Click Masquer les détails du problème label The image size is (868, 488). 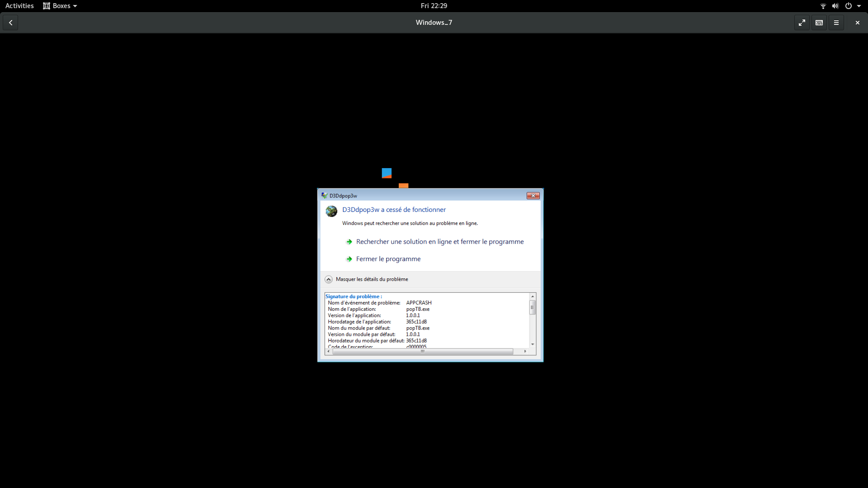pos(372,279)
